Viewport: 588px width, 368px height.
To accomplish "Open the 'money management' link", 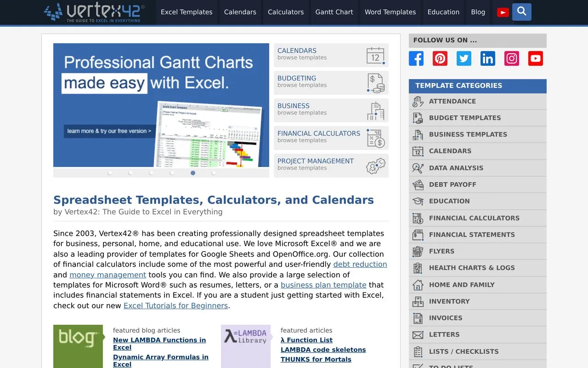I will [108, 275].
